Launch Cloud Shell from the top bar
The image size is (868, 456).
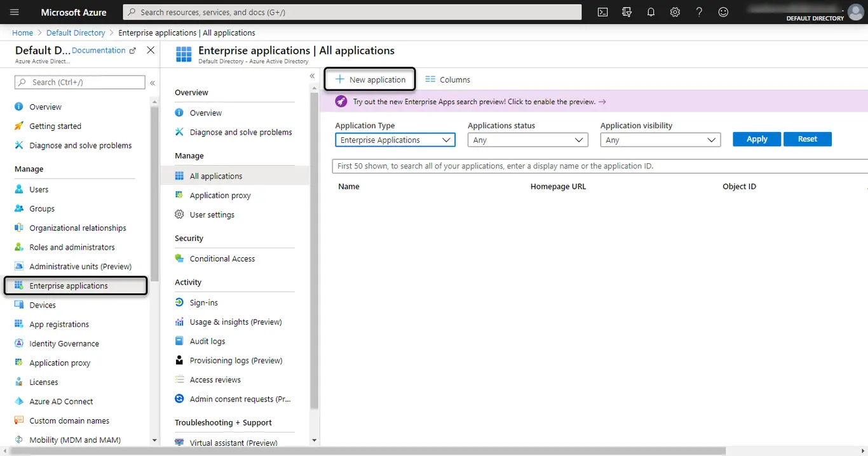point(603,12)
